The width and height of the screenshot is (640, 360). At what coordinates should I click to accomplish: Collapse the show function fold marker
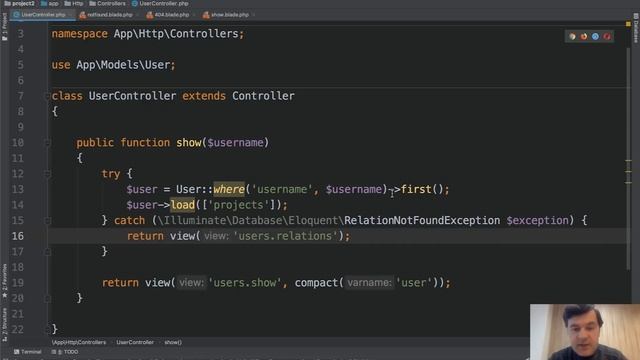[47, 143]
